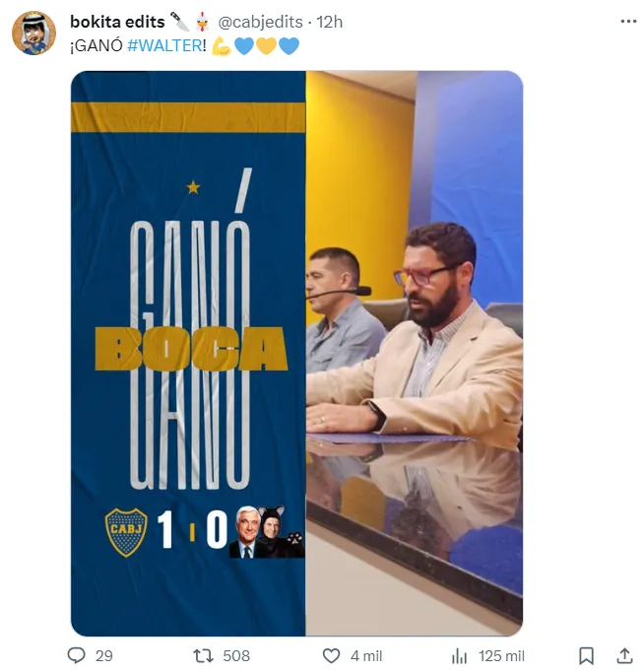Click the retweet arrows icon
The image size is (644, 672).
(x=203, y=655)
